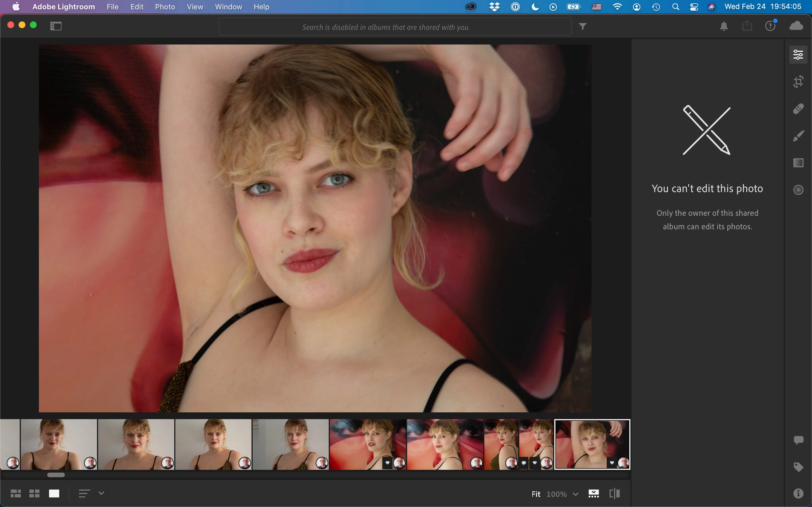
Task: Select the Crop and Rotate tool
Action: [x=798, y=81]
